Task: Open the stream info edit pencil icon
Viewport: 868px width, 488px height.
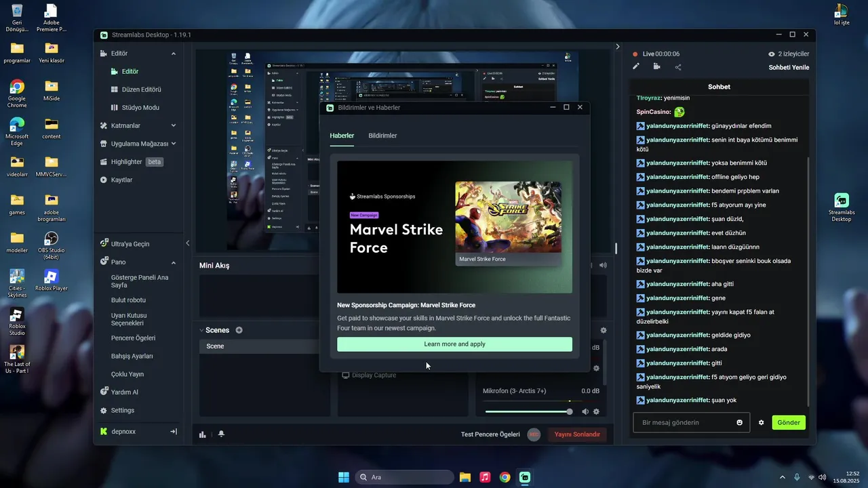Action: tap(636, 66)
